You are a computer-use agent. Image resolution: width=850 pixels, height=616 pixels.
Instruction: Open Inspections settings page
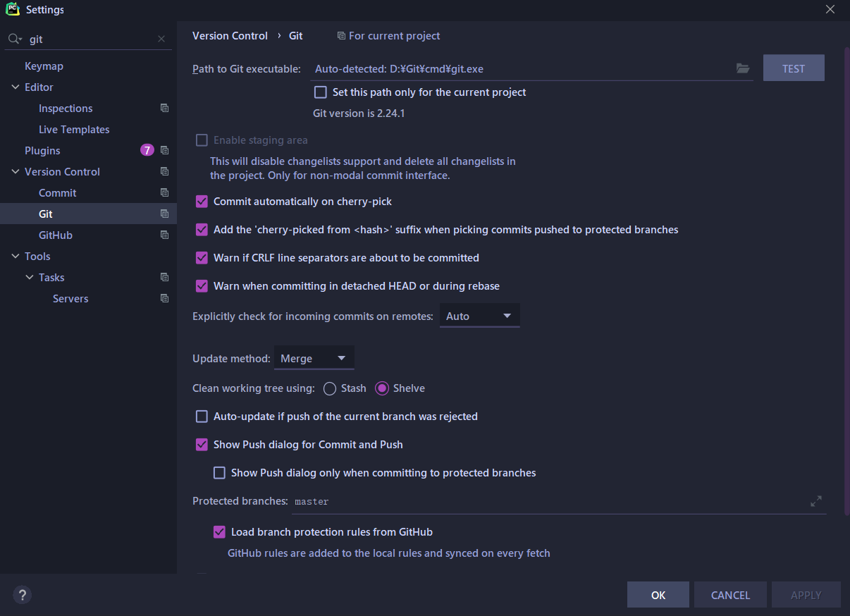pos(66,109)
